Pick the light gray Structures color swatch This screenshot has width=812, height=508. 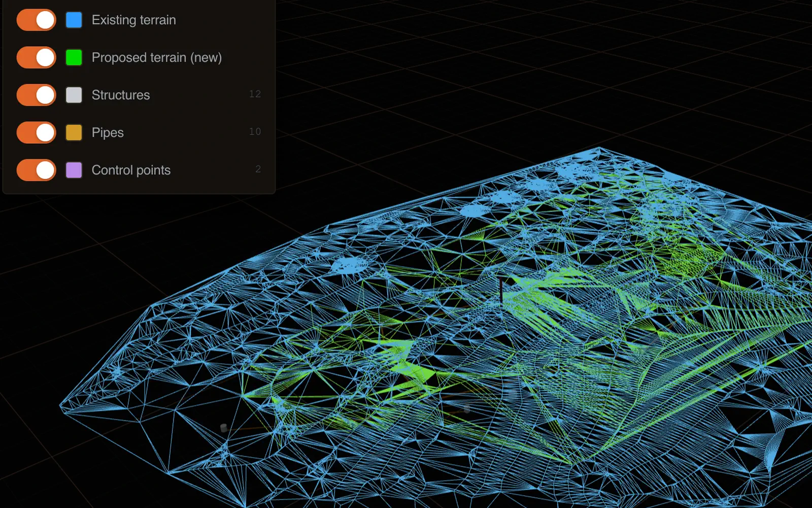[x=74, y=95]
